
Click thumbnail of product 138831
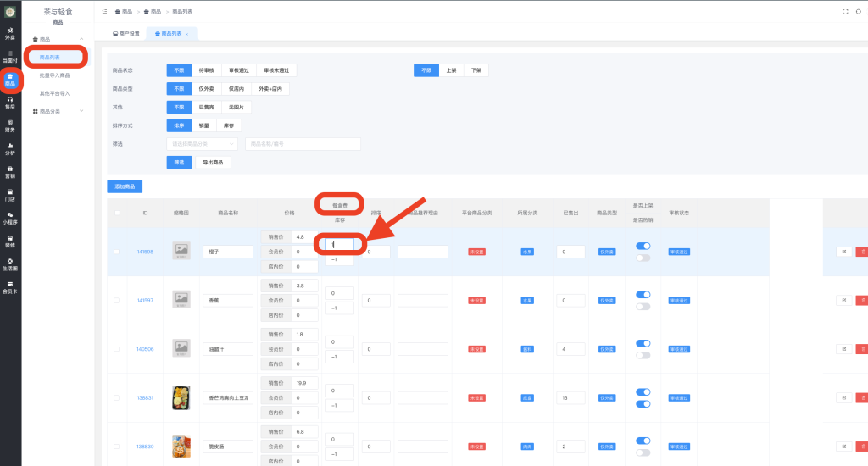[181, 397]
